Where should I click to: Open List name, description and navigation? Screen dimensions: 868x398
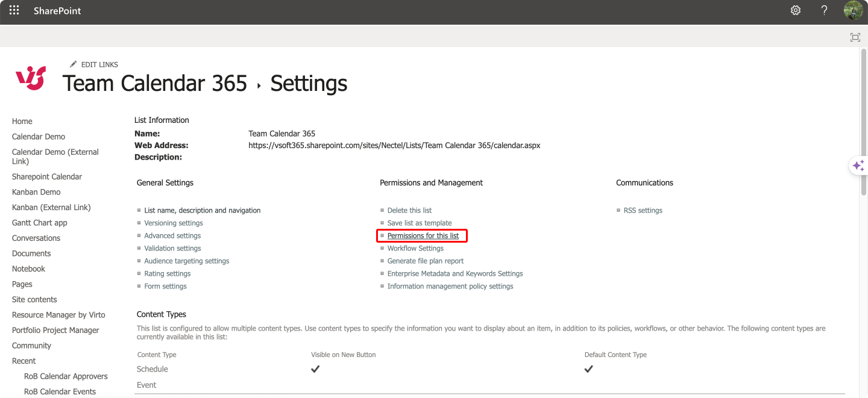click(x=203, y=210)
